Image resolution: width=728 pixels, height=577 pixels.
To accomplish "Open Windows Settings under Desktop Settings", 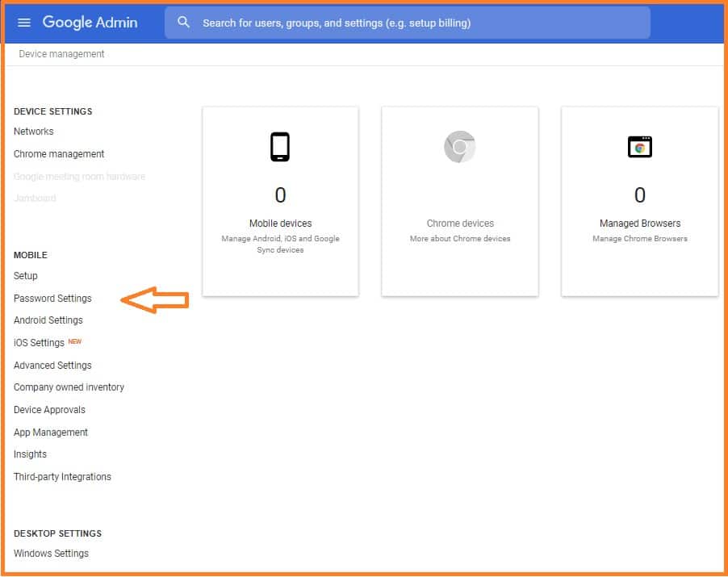I will tap(51, 554).
